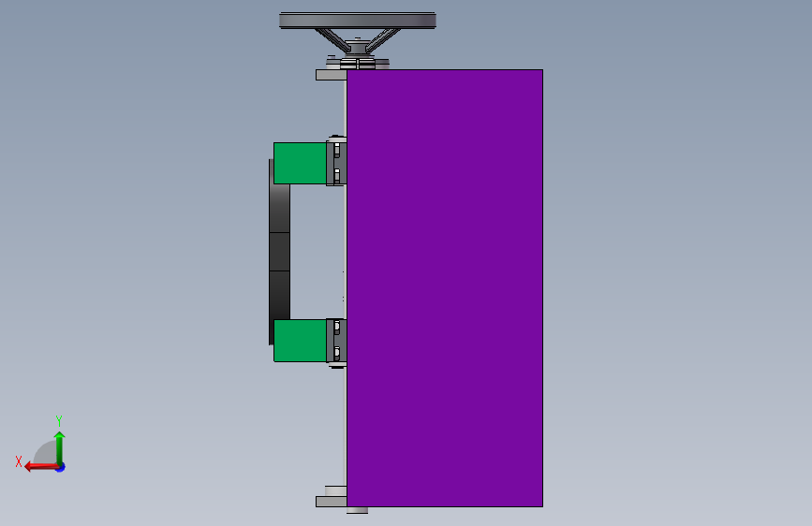Select the gray flange plate at top-left of purple panel
The image size is (812, 526).
pyautogui.click(x=332, y=75)
